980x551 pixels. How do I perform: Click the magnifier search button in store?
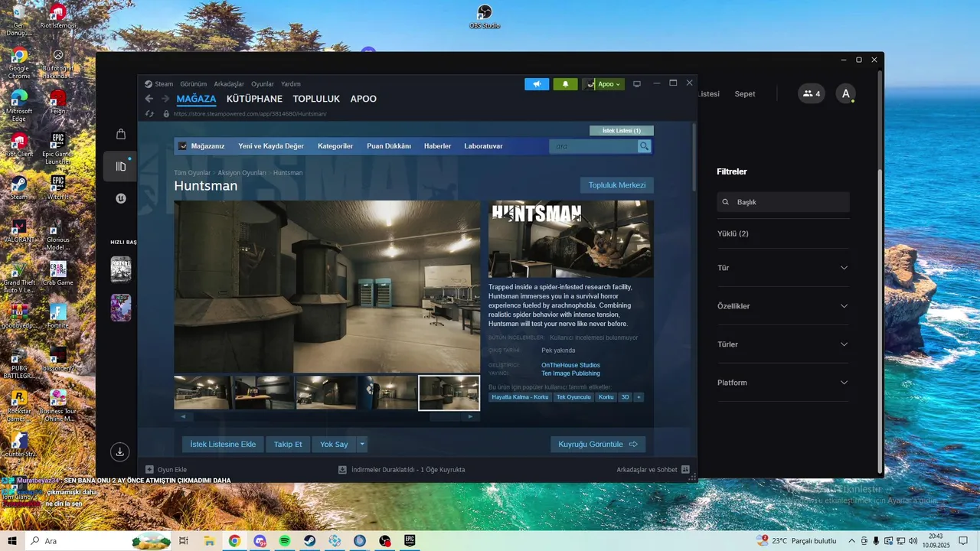pyautogui.click(x=645, y=146)
